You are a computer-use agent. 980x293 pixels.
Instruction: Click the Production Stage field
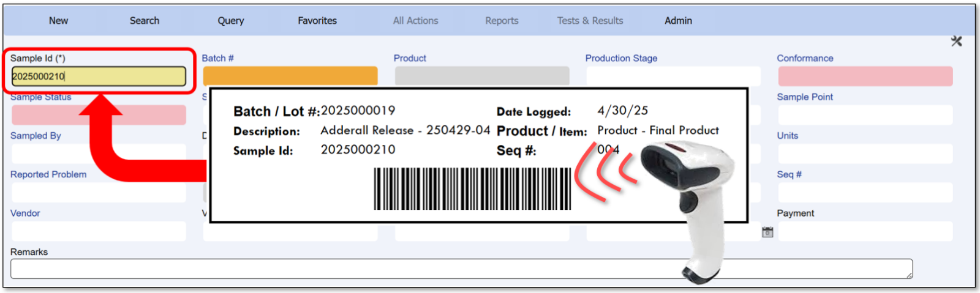point(673,76)
